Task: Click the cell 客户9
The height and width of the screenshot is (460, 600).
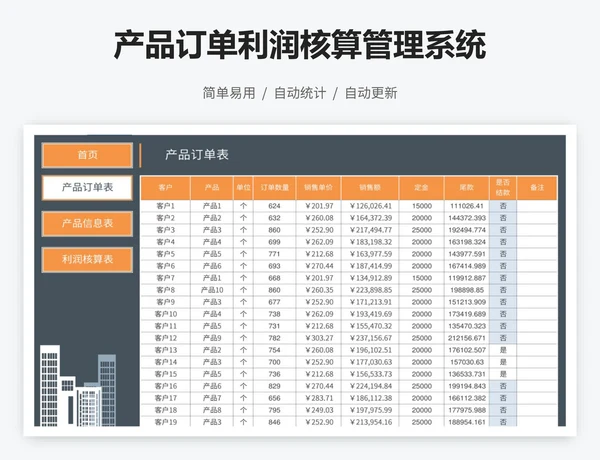Action: [x=165, y=302]
